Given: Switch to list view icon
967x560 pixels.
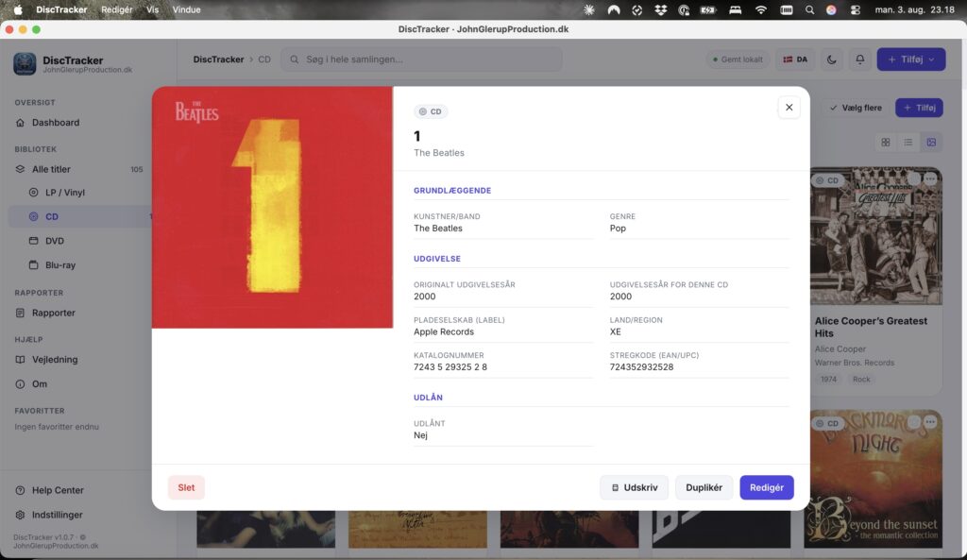Looking at the screenshot, I should [x=908, y=143].
